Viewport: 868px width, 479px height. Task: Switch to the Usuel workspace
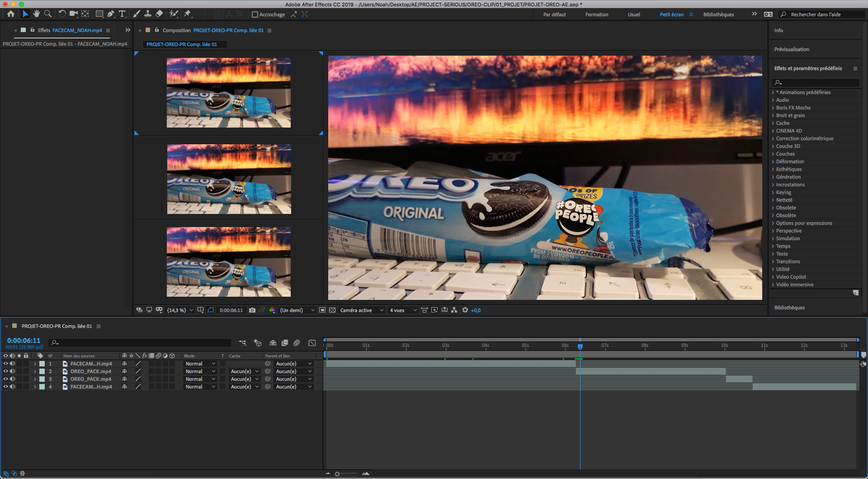[x=634, y=14]
